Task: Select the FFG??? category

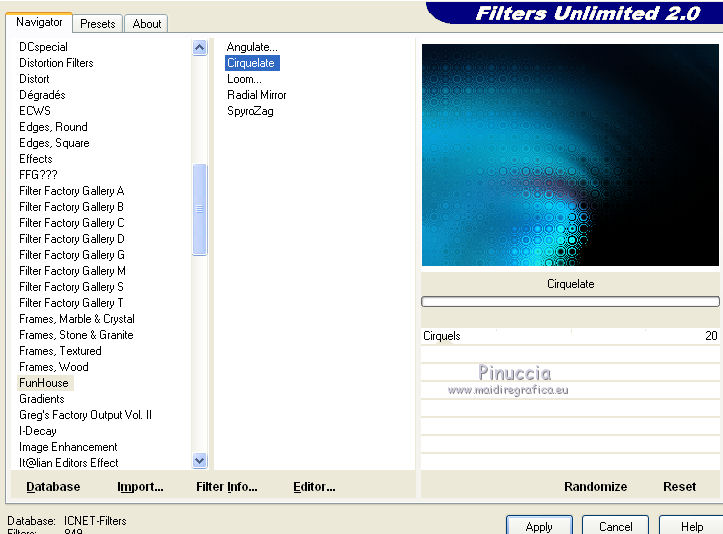Action: tap(38, 175)
